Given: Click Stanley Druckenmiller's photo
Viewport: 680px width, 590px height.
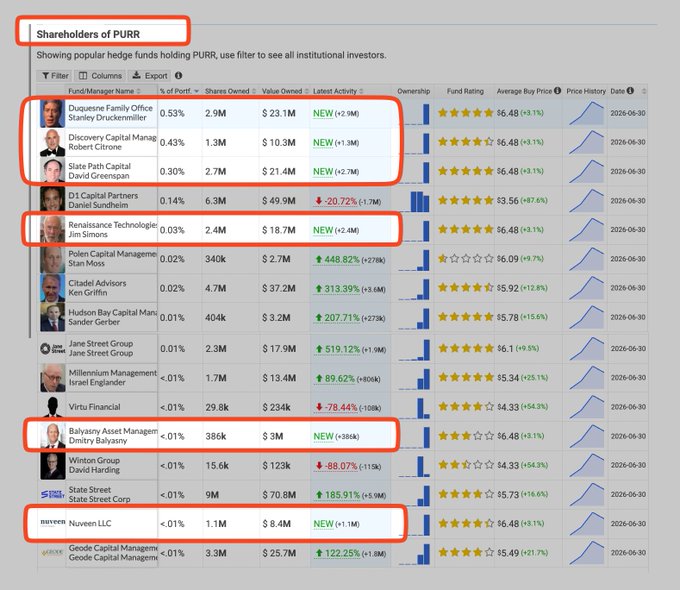Looking at the screenshot, I should [x=52, y=113].
